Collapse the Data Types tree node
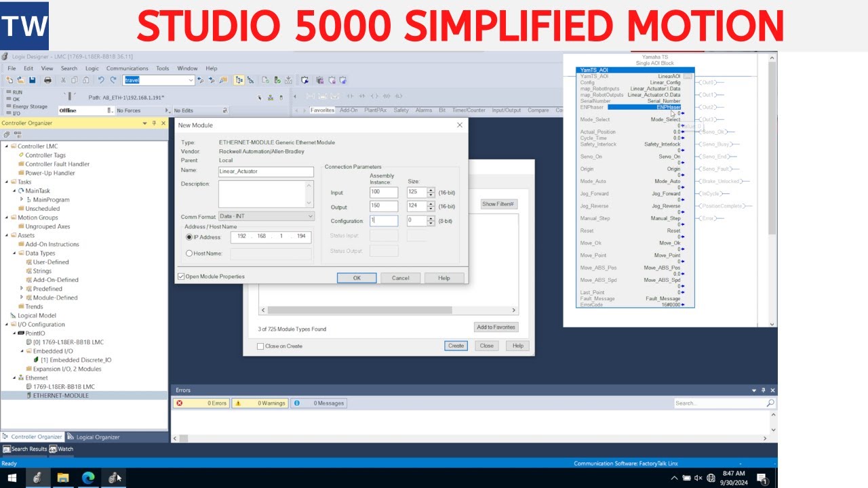This screenshot has height=488, width=868. point(14,253)
